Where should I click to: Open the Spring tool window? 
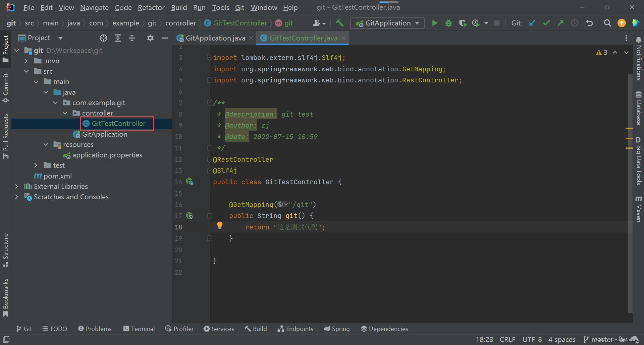(337, 329)
